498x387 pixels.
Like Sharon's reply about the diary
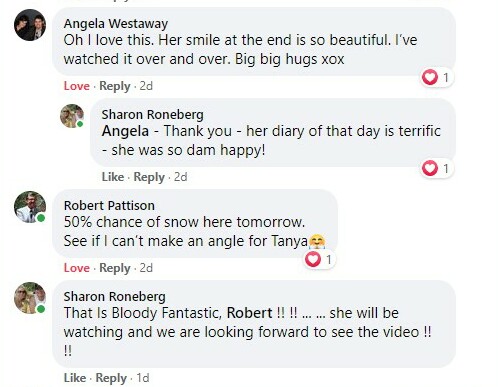point(113,177)
